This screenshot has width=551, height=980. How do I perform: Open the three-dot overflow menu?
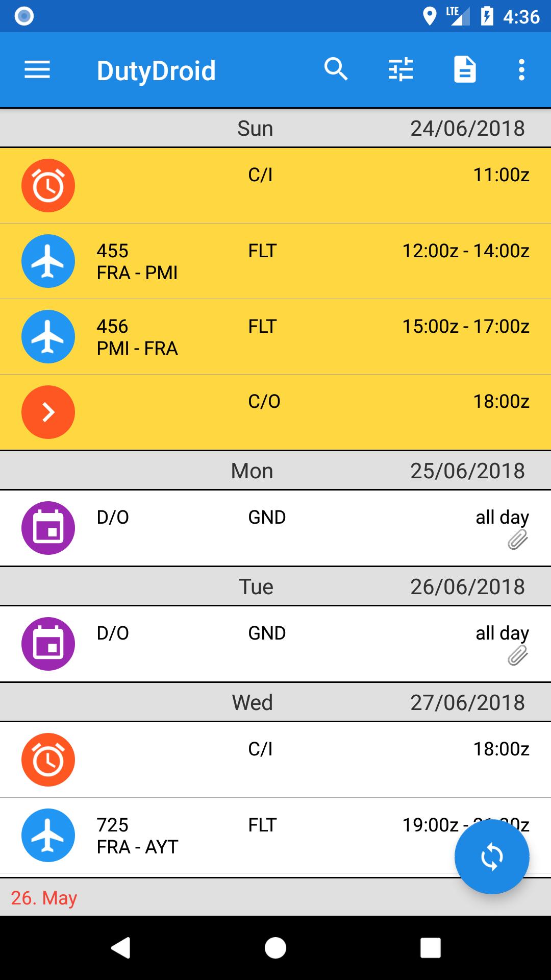(521, 70)
